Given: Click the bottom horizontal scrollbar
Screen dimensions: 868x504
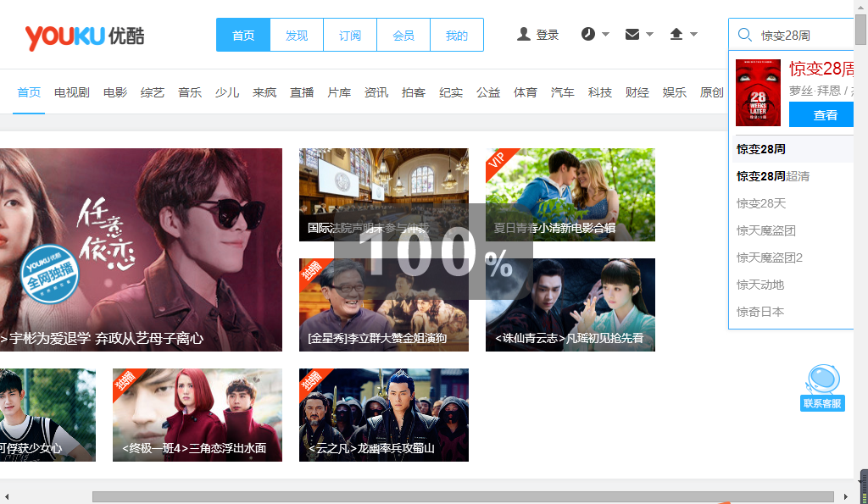Looking at the screenshot, I should coord(466,494).
